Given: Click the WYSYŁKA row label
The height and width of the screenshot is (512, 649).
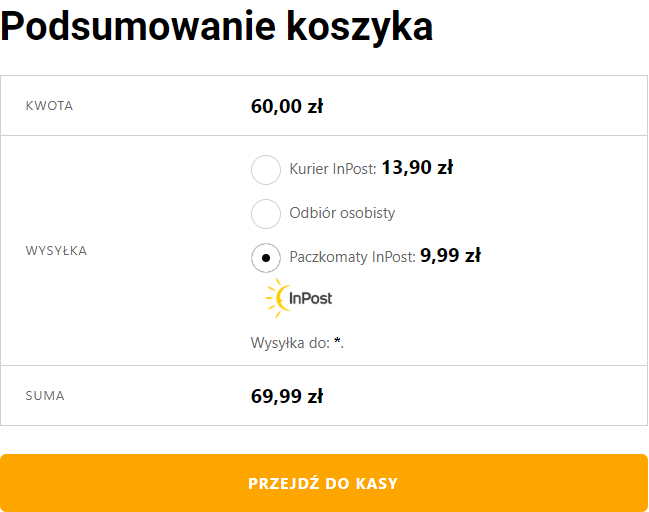Looking at the screenshot, I should [56, 251].
